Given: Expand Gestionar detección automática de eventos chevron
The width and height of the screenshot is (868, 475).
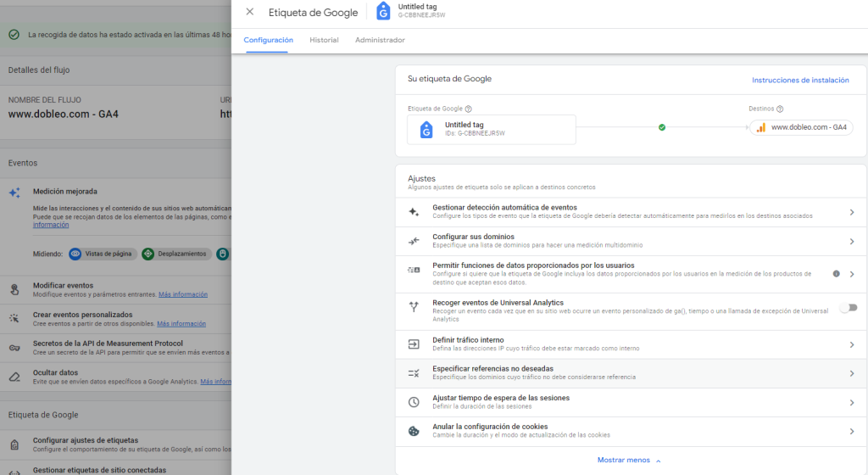Looking at the screenshot, I should click(x=852, y=212).
